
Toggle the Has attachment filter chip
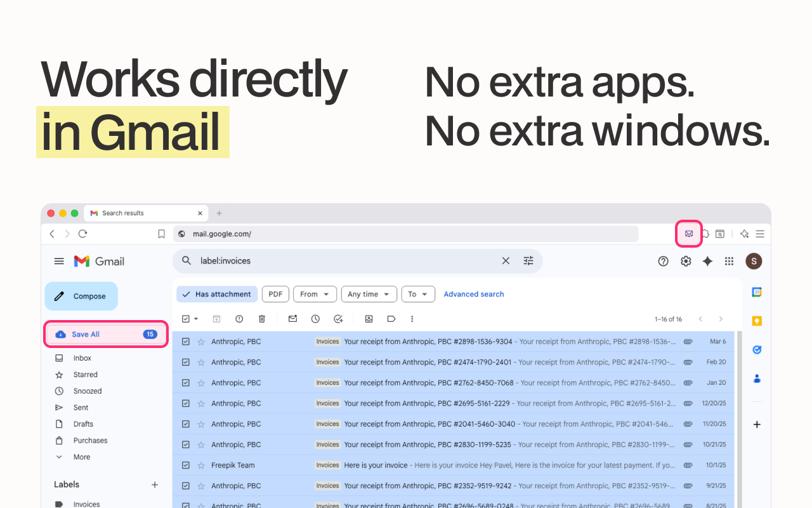point(217,294)
